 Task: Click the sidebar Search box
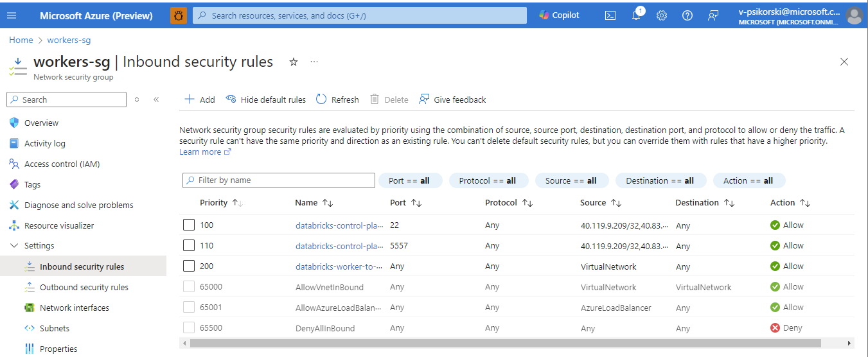(x=66, y=100)
